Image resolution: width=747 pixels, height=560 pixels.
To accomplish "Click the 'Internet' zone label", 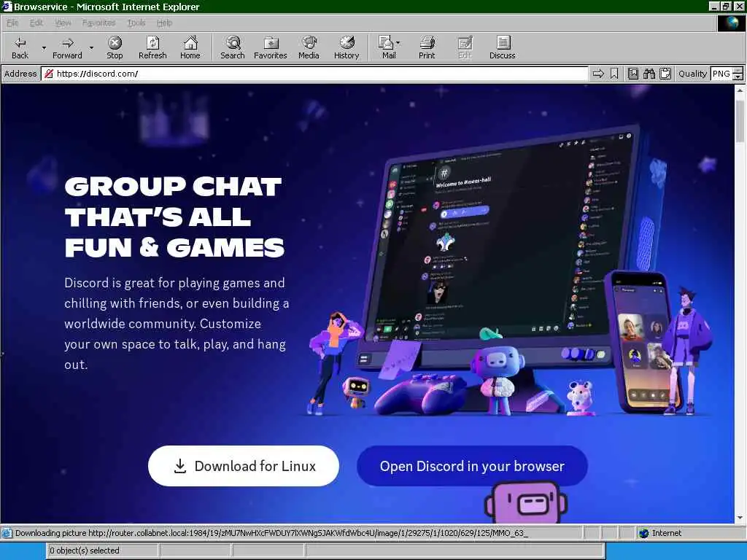I will (667, 533).
